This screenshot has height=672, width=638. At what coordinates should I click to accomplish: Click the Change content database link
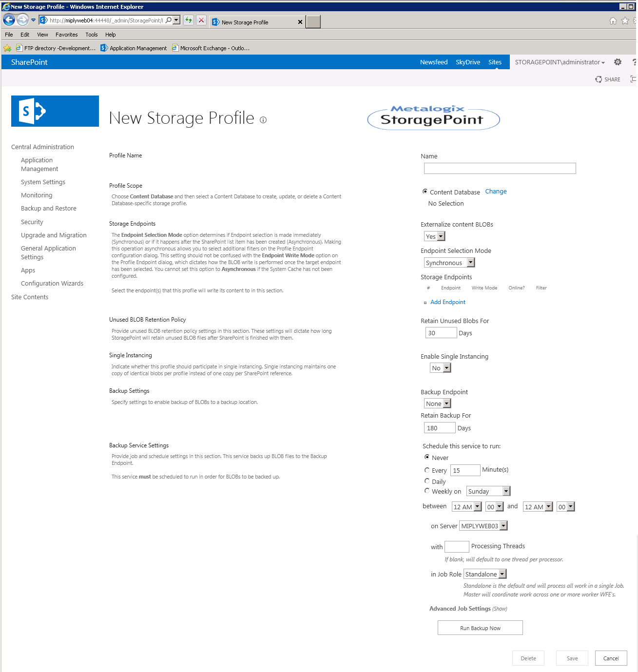(496, 192)
